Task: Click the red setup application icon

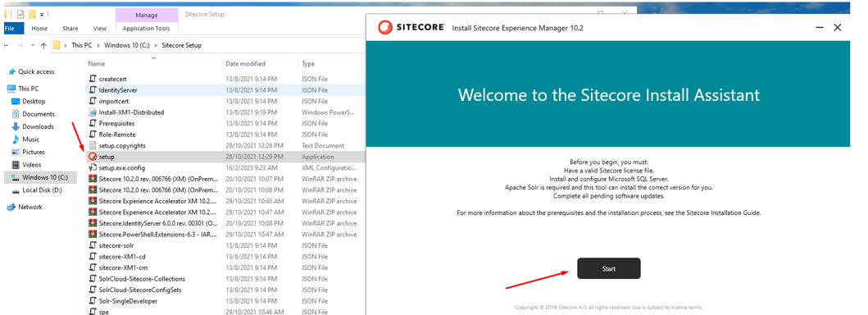Action: click(93, 157)
